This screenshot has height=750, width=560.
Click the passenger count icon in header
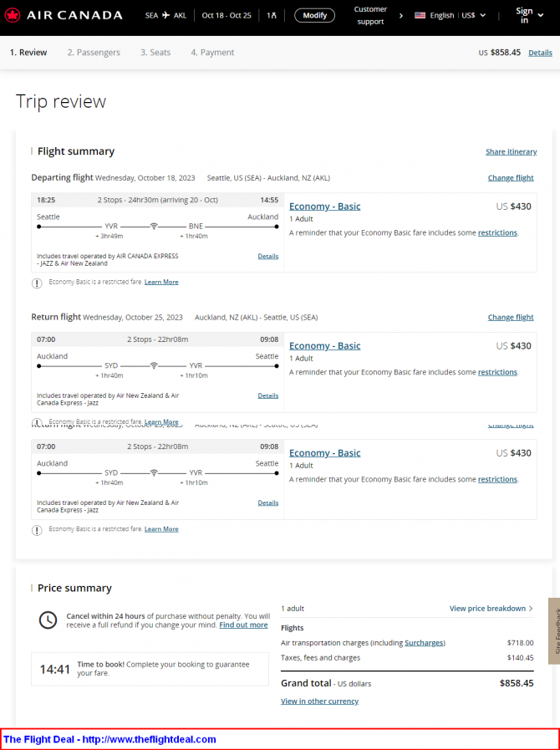point(272,15)
